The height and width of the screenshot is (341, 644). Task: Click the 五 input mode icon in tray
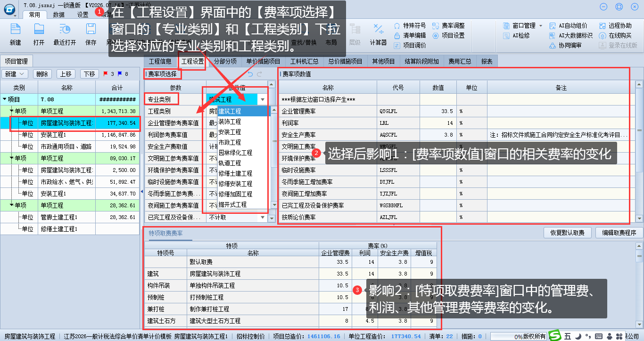pos(567,336)
